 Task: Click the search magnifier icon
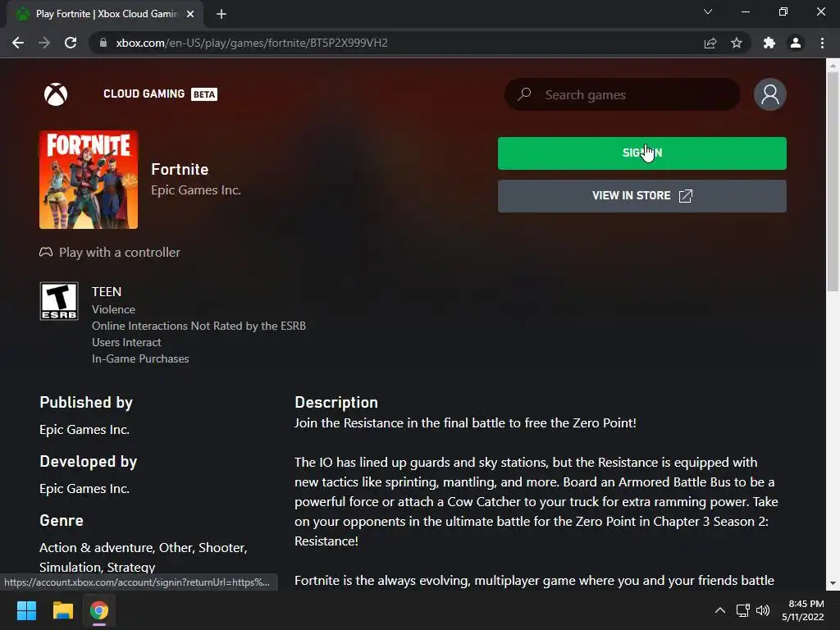pyautogui.click(x=524, y=94)
